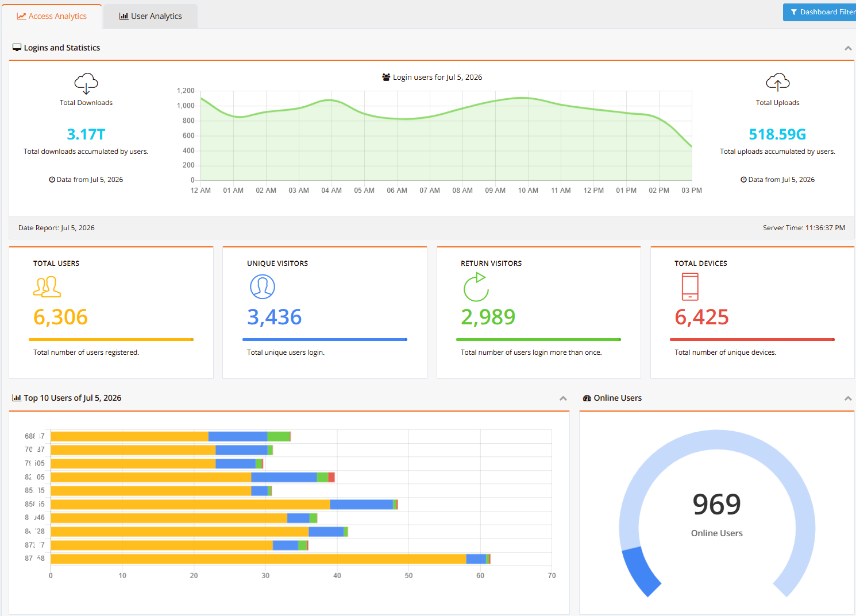Click the 3.17T downloads value
The width and height of the screenshot is (856, 616).
(x=86, y=134)
